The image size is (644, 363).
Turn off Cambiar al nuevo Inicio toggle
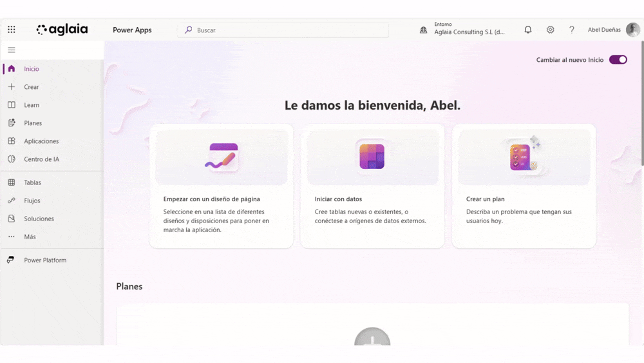click(618, 59)
